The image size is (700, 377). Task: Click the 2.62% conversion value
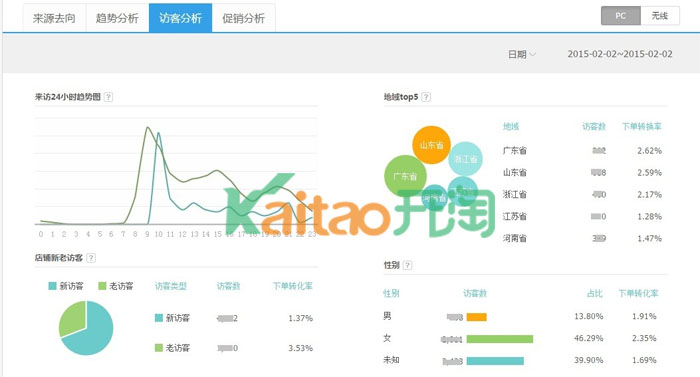click(649, 151)
